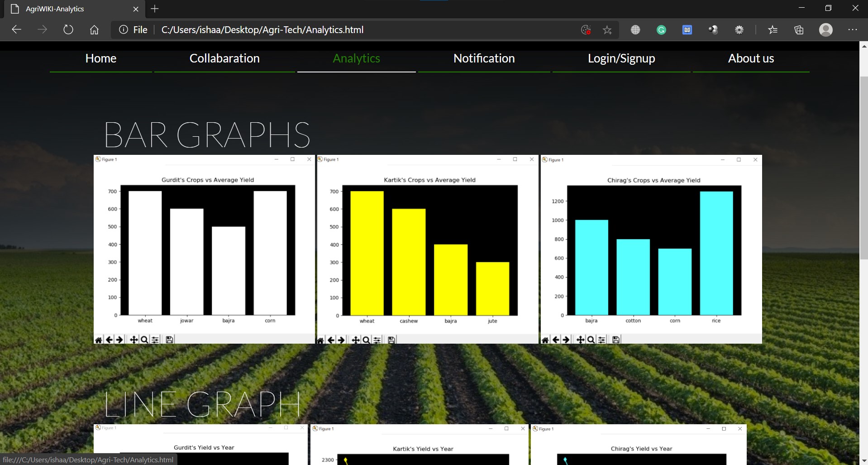Image resolution: width=868 pixels, height=465 pixels.
Task: Open the browser home page
Action: point(94,30)
